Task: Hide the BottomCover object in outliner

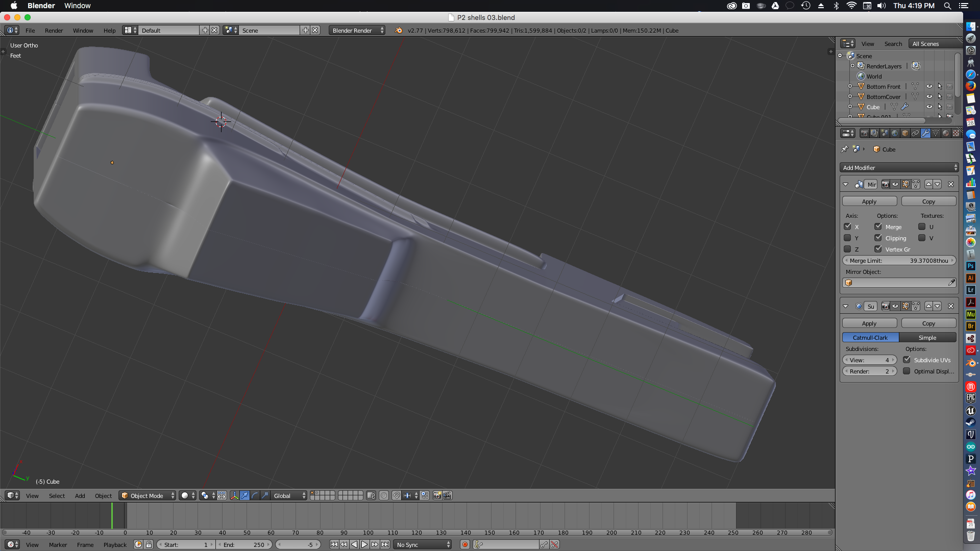Action: (x=929, y=96)
